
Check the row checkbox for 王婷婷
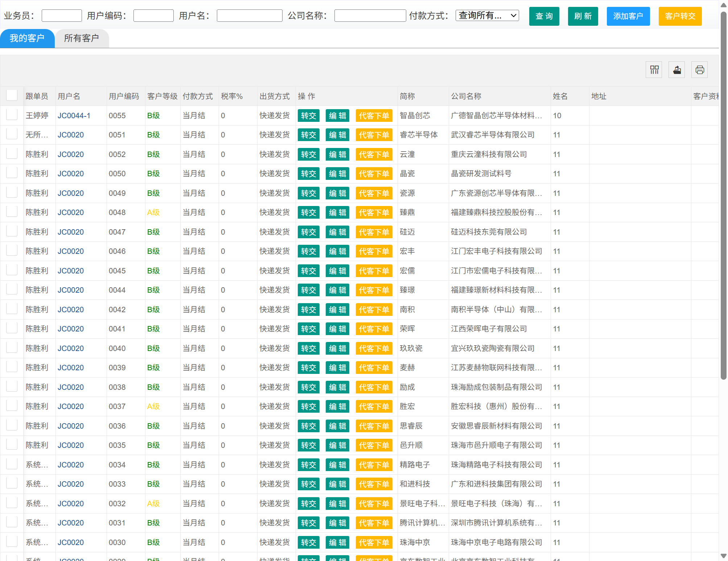[12, 115]
